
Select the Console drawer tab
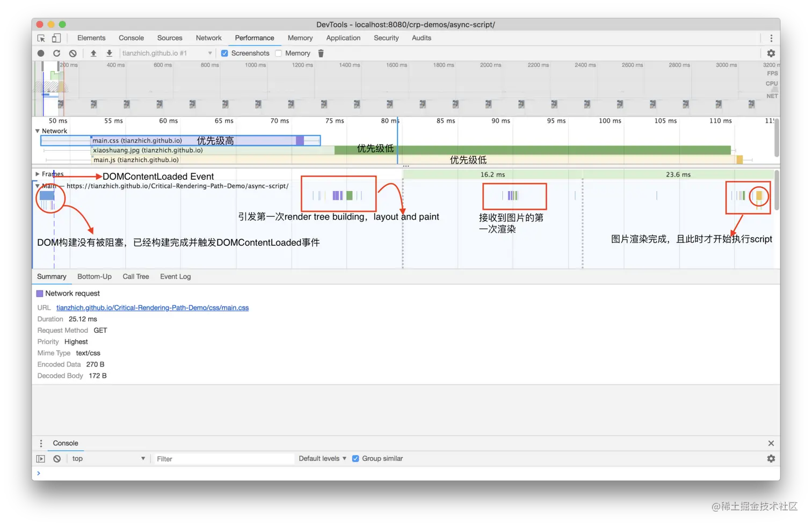66,443
